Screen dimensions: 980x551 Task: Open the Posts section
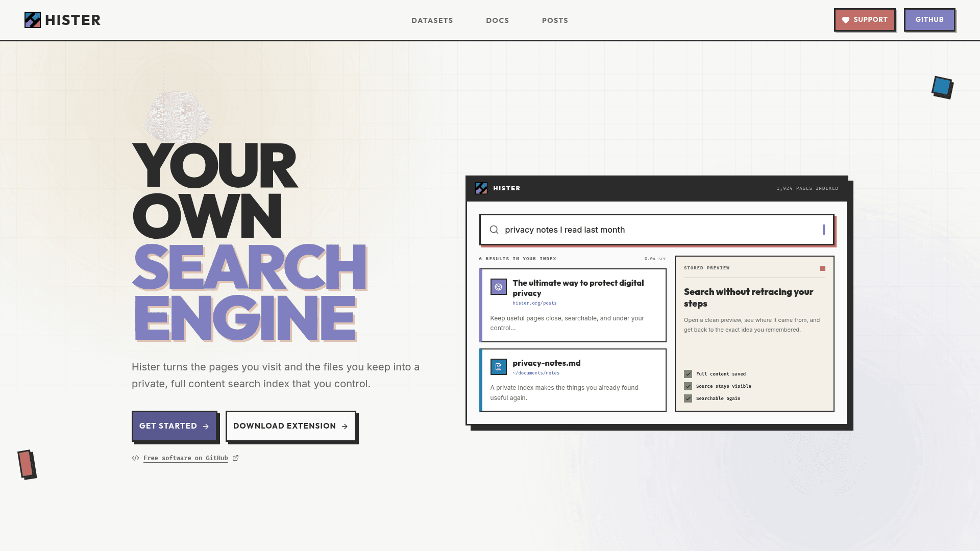click(555, 20)
